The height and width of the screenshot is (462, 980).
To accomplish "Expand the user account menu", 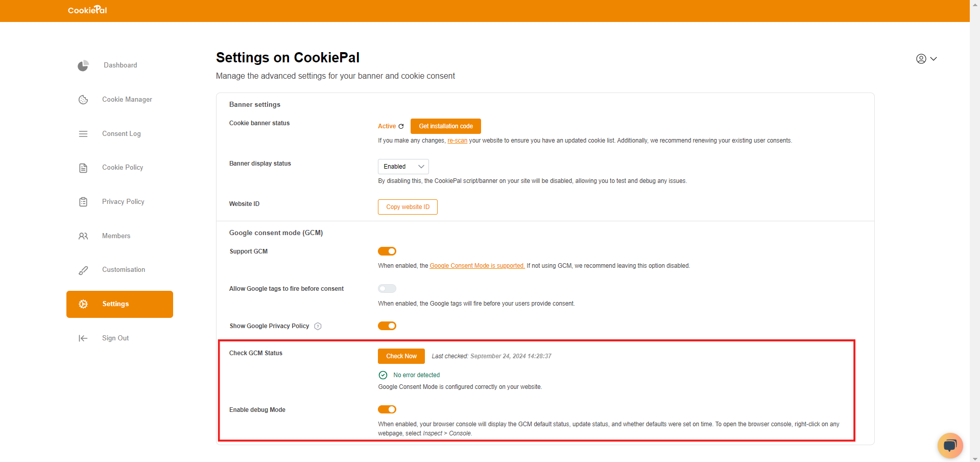I will (926, 58).
